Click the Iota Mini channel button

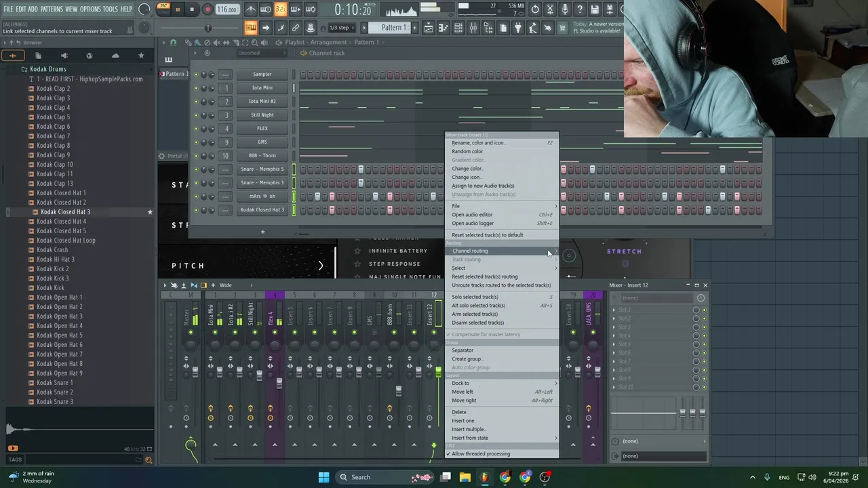[x=262, y=87]
